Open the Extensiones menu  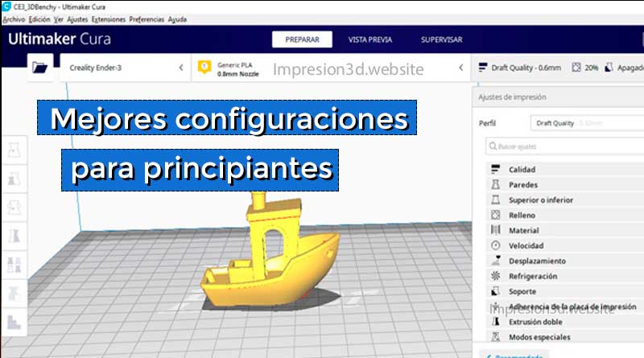(109, 19)
